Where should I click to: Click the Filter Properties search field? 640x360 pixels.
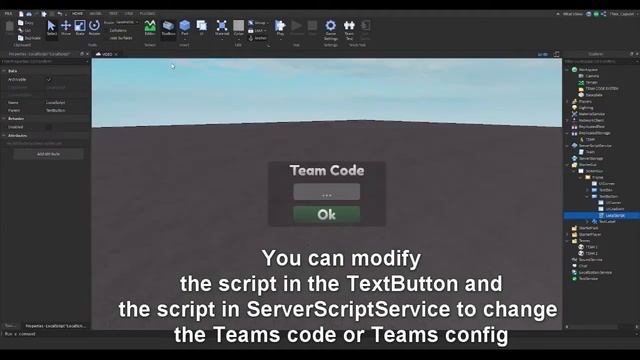(45, 61)
